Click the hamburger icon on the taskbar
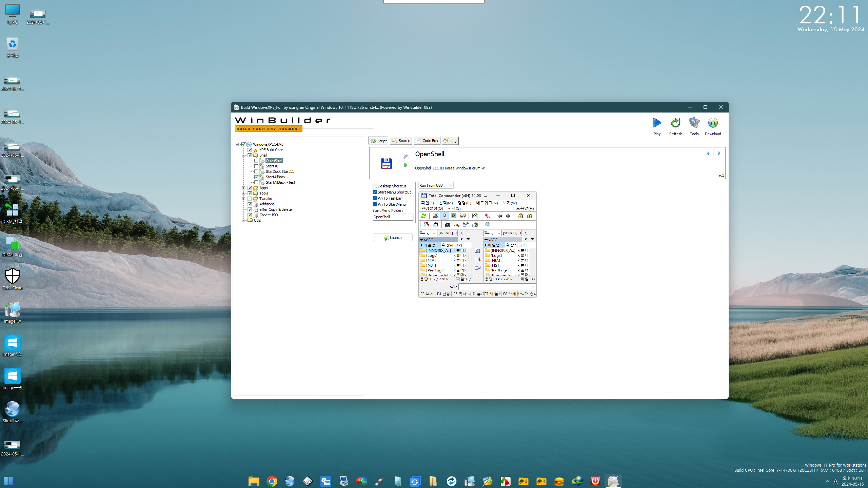 559,481
